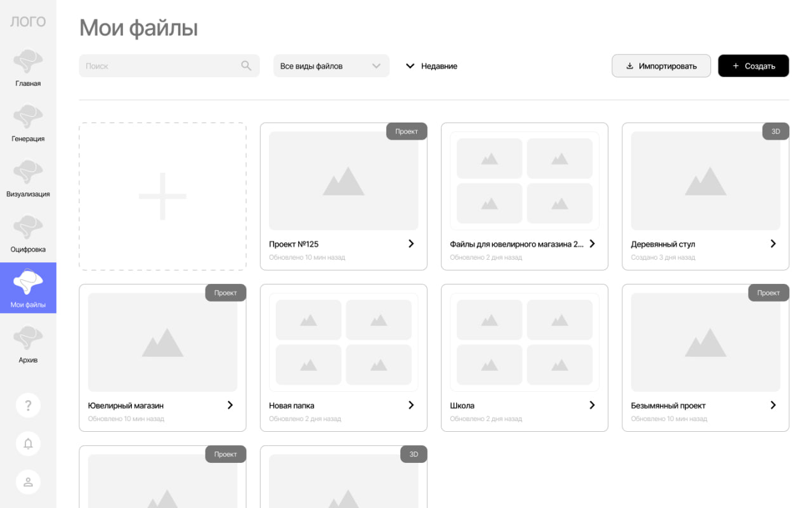Click Безымянный проект thumbnail image

[705, 342]
